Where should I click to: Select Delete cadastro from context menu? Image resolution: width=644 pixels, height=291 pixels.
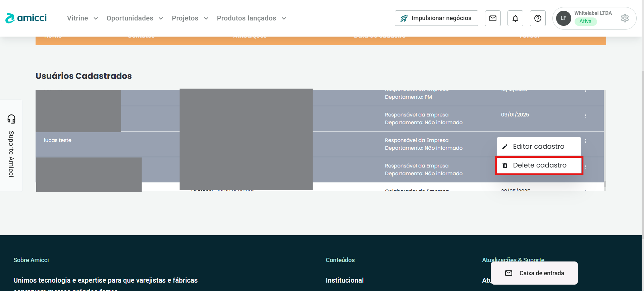[539, 165]
